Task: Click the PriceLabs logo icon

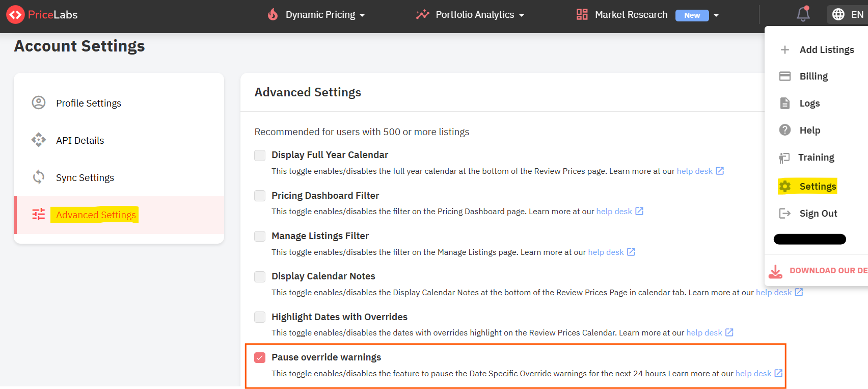Action: coord(15,15)
